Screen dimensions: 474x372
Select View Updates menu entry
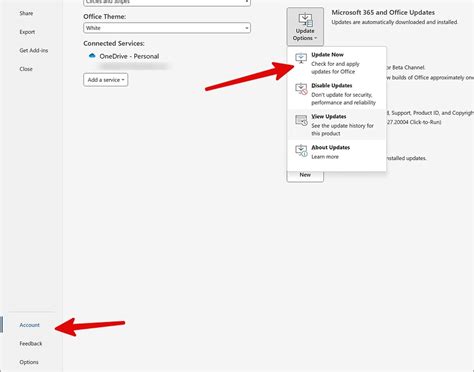[337, 125]
